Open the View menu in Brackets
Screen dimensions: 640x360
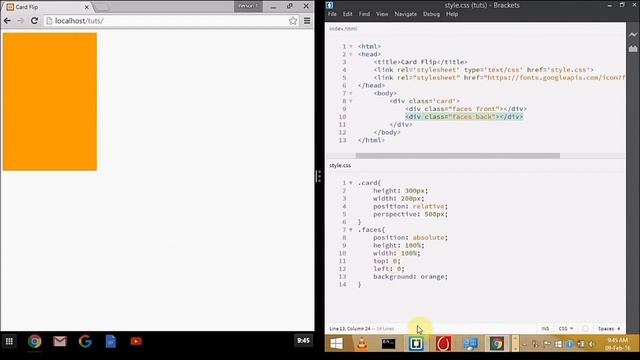(x=382, y=14)
